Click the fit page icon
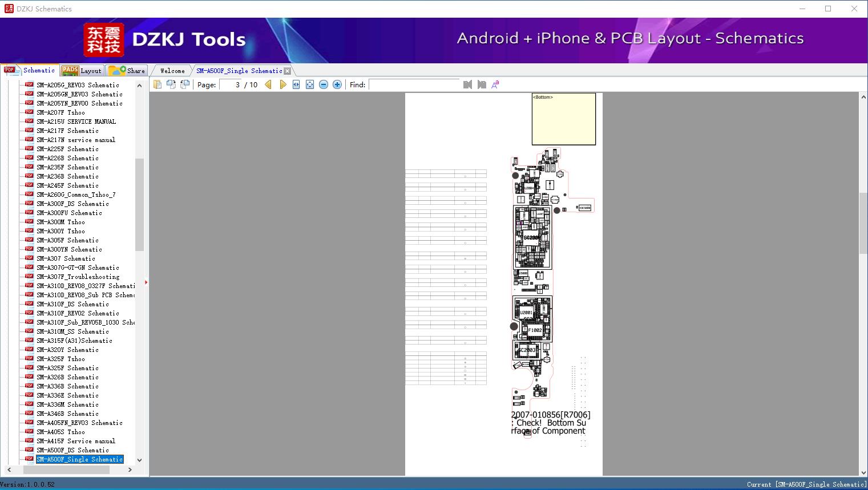The width and height of the screenshot is (868, 490). (x=310, y=84)
